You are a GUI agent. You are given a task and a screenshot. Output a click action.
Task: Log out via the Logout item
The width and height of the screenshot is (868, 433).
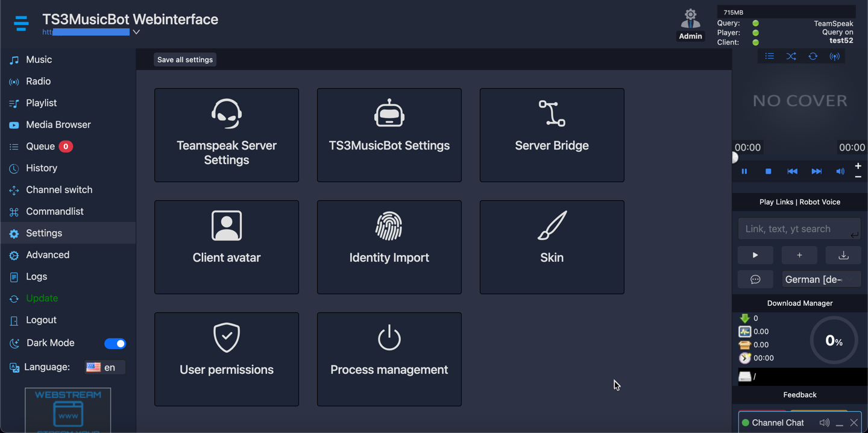click(x=68, y=320)
